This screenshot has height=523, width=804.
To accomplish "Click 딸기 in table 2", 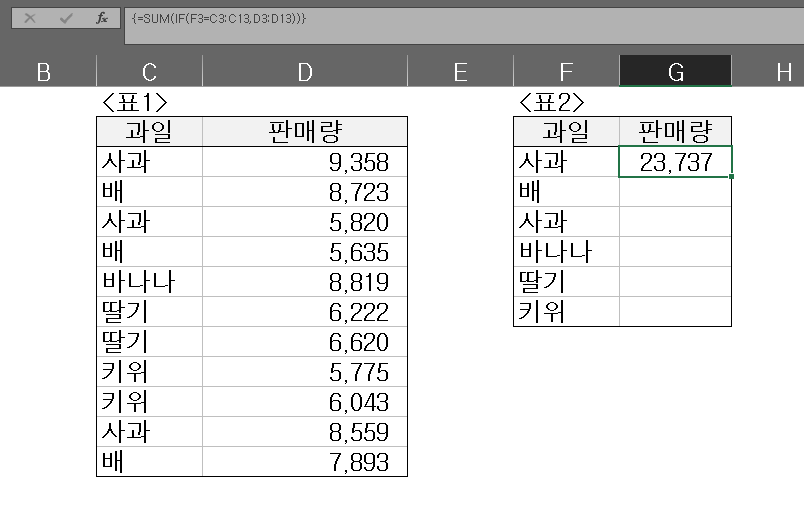I will (x=566, y=281).
